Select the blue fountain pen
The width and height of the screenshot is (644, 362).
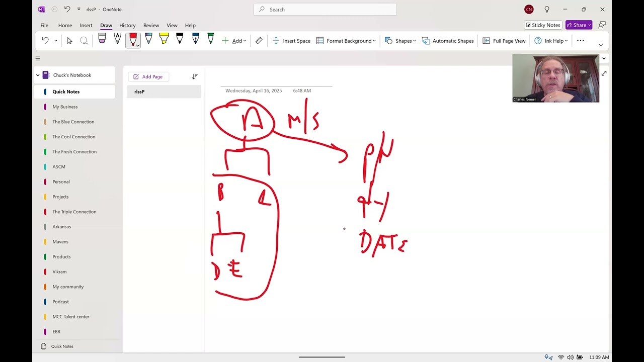pyautogui.click(x=195, y=39)
